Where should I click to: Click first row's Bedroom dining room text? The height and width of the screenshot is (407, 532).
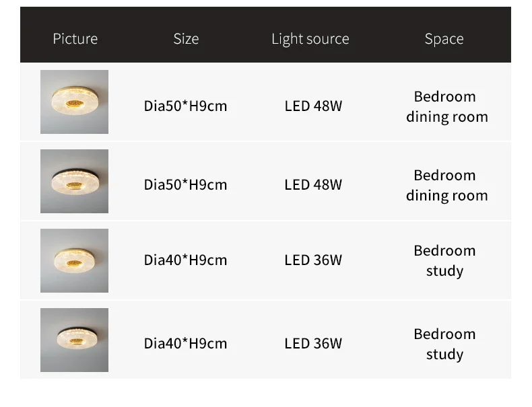tap(446, 106)
